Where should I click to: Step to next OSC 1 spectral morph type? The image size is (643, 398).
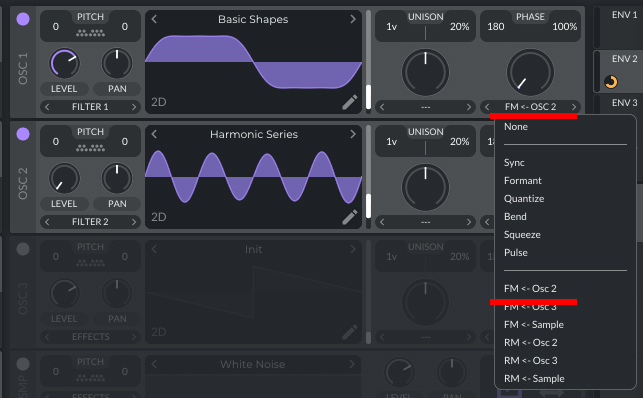[x=469, y=107]
